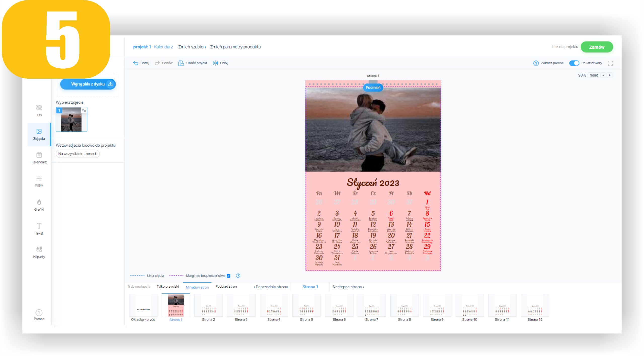
Task: Open the Kalendarz sidebar panel
Action: tap(39, 158)
